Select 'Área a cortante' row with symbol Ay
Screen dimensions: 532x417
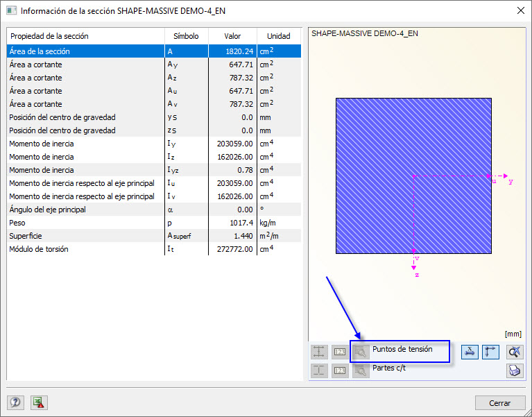pyautogui.click(x=154, y=65)
